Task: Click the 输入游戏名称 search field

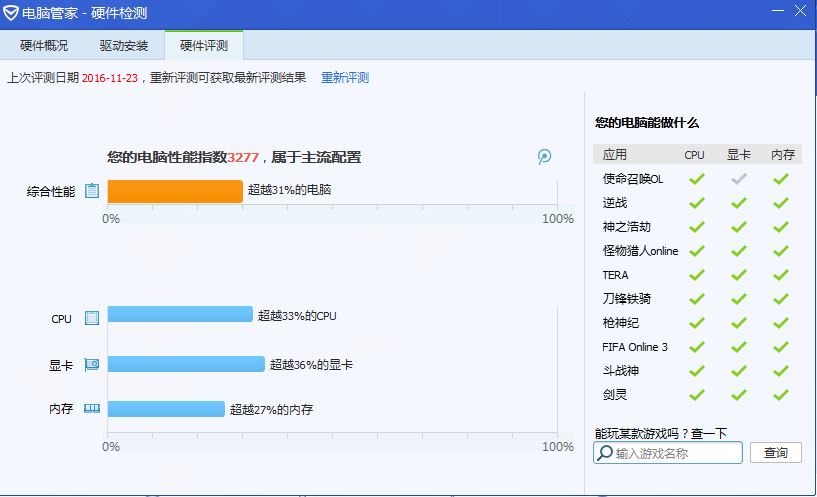Action: [668, 453]
